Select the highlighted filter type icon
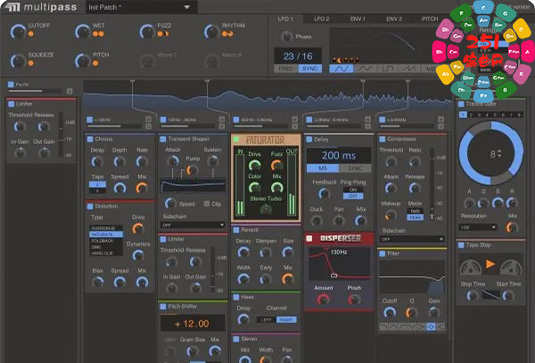Viewport: 535px width, 363px height. tap(431, 326)
